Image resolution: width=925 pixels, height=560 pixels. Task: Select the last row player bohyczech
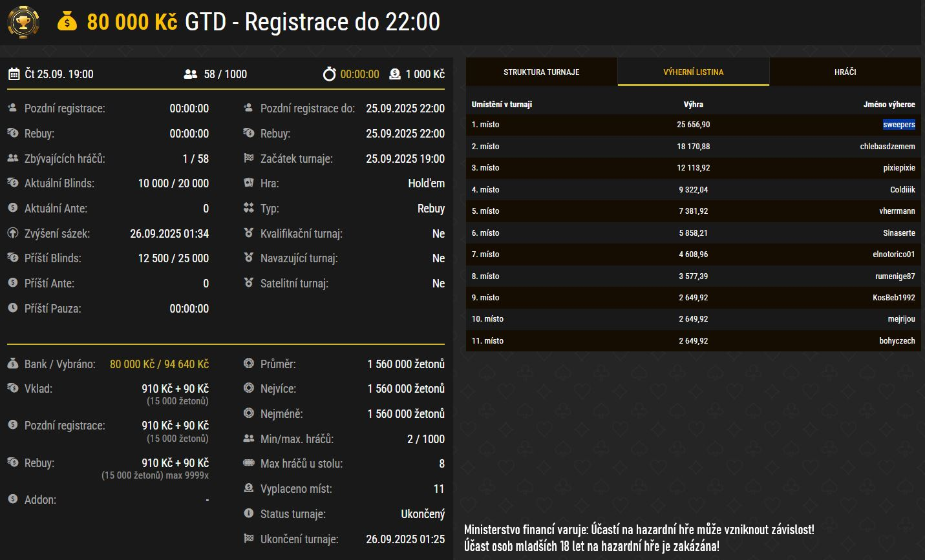point(897,341)
